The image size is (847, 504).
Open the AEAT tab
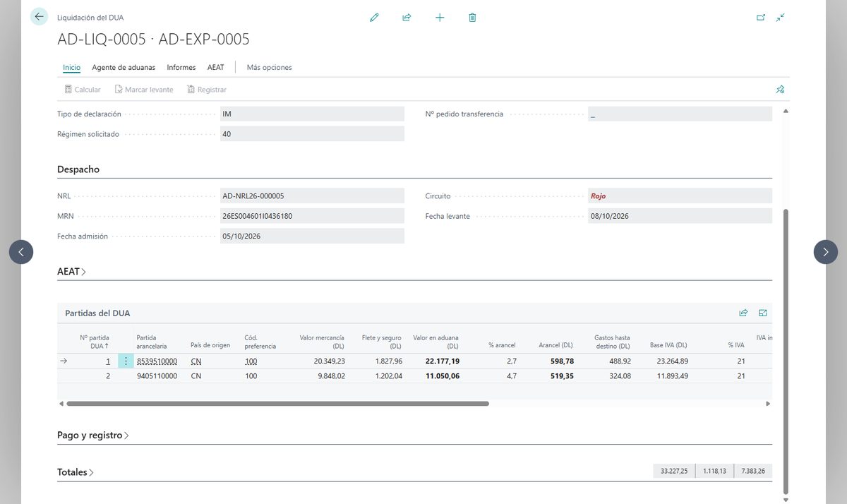pos(215,68)
